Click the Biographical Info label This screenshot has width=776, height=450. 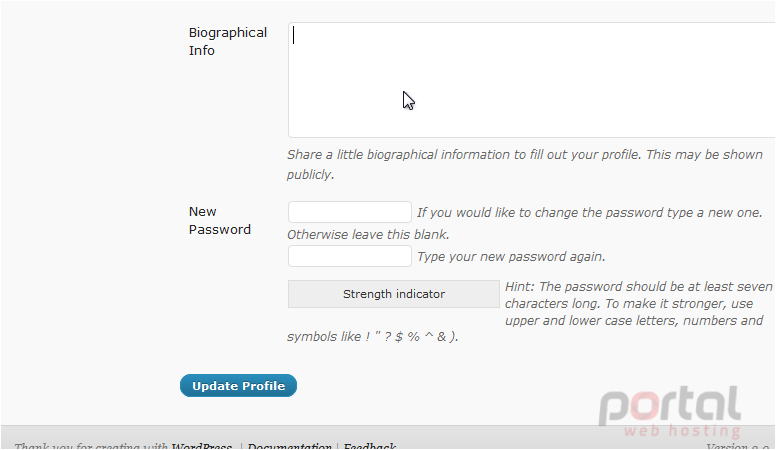tap(228, 42)
